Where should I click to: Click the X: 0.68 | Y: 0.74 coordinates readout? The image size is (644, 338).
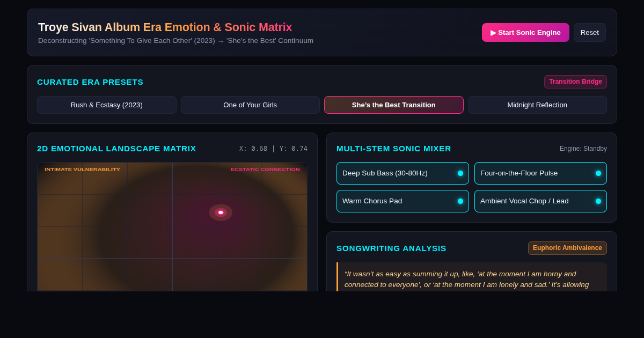click(x=273, y=149)
